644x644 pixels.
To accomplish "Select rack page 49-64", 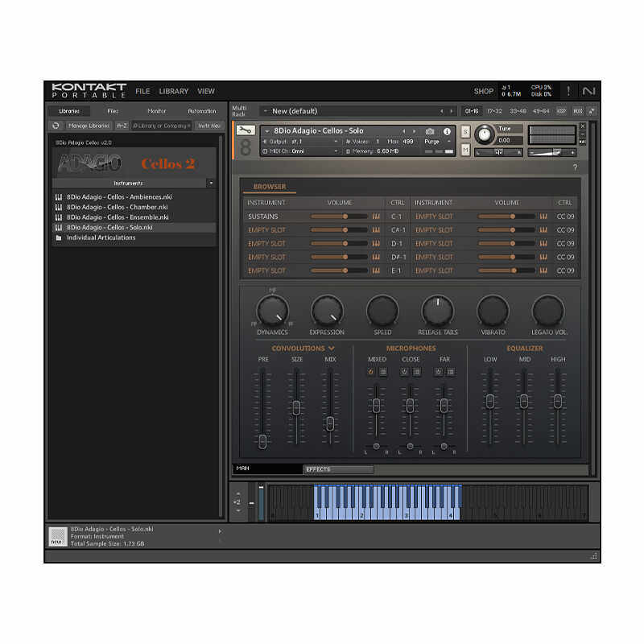I will click(541, 111).
